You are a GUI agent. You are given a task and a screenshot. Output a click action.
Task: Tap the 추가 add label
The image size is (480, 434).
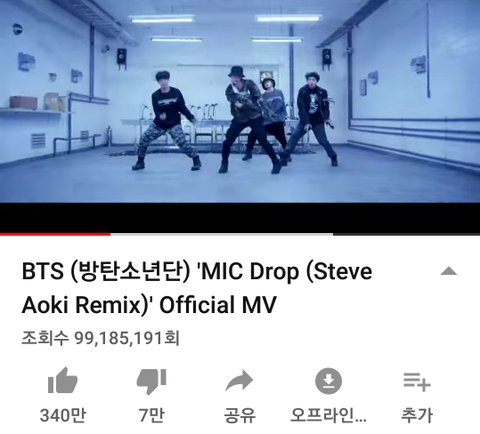417,415
